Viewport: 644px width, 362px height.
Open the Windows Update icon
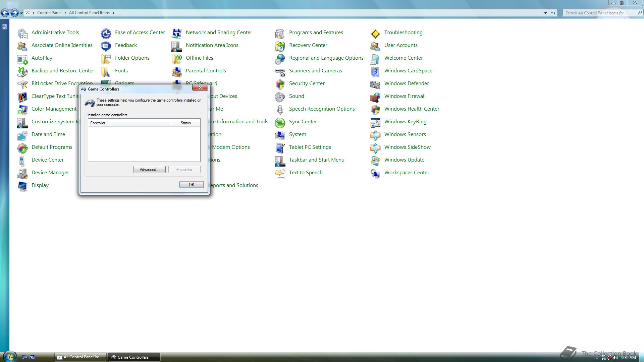tap(375, 161)
